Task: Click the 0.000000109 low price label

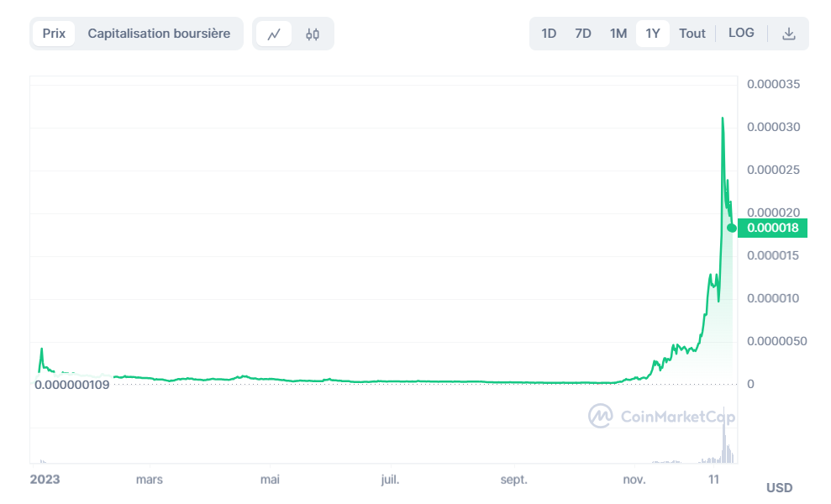Action: [x=73, y=385]
